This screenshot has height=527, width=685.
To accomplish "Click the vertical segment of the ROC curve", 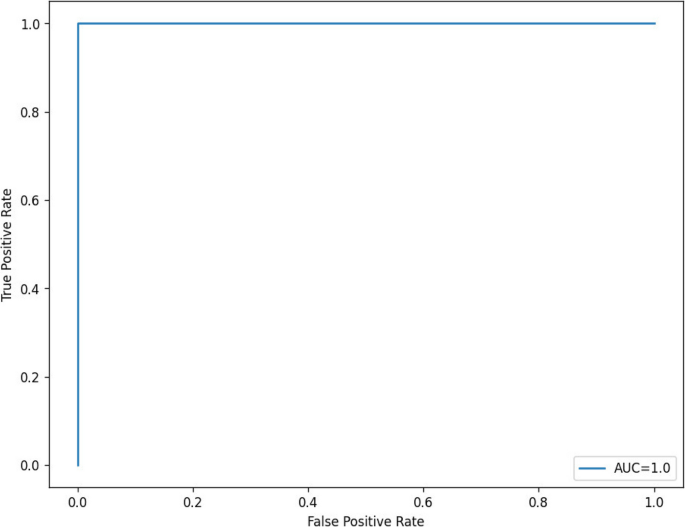I will [78, 245].
